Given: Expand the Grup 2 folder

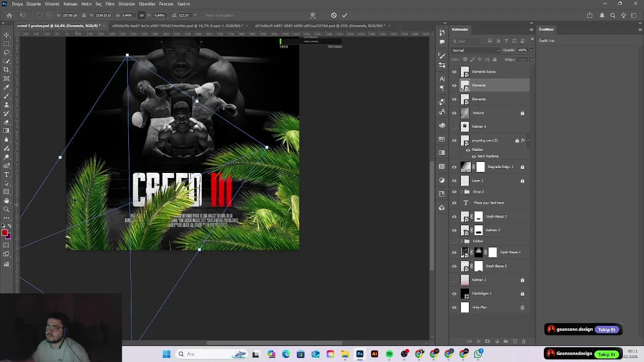Looking at the screenshot, I should (461, 192).
